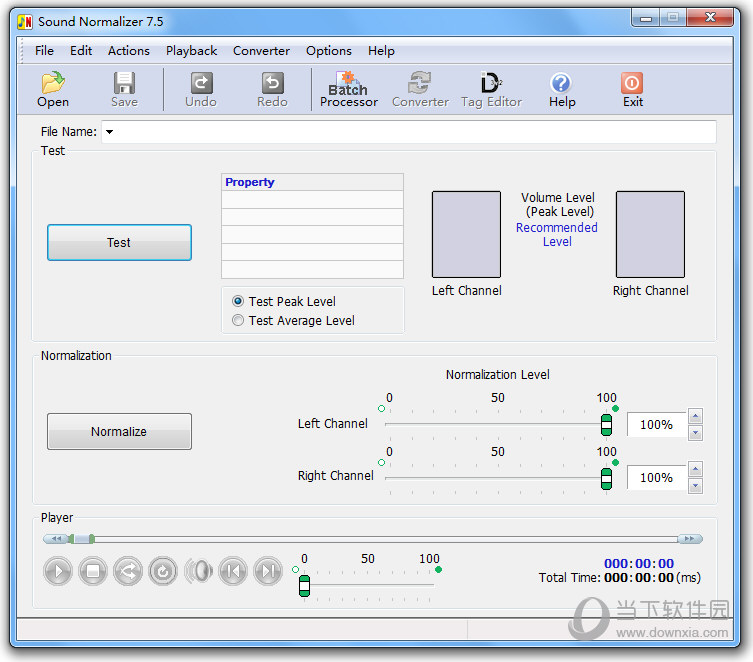Open the File menu
This screenshot has height=662, width=753.
(x=44, y=50)
